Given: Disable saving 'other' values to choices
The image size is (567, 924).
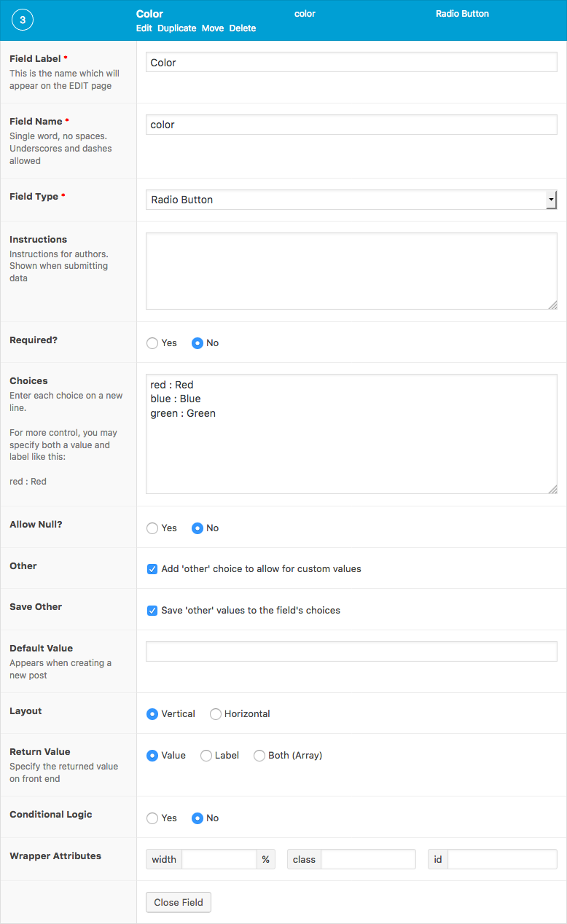Looking at the screenshot, I should pos(152,610).
